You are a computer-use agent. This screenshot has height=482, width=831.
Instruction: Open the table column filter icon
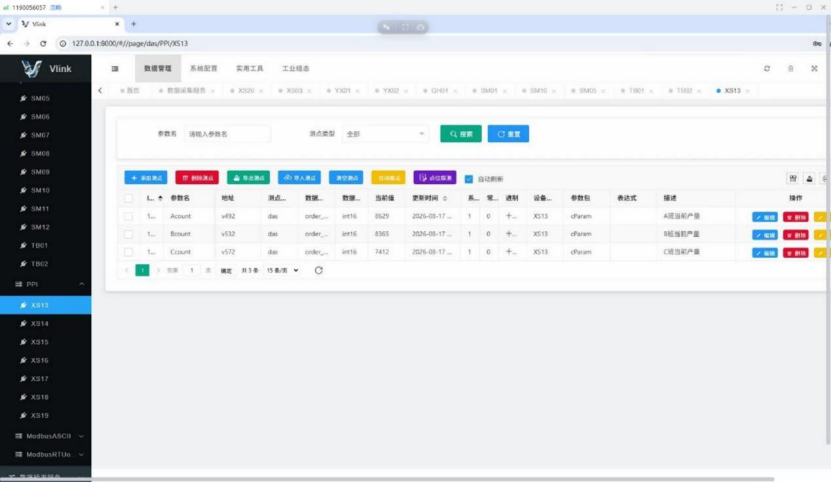[792, 179]
